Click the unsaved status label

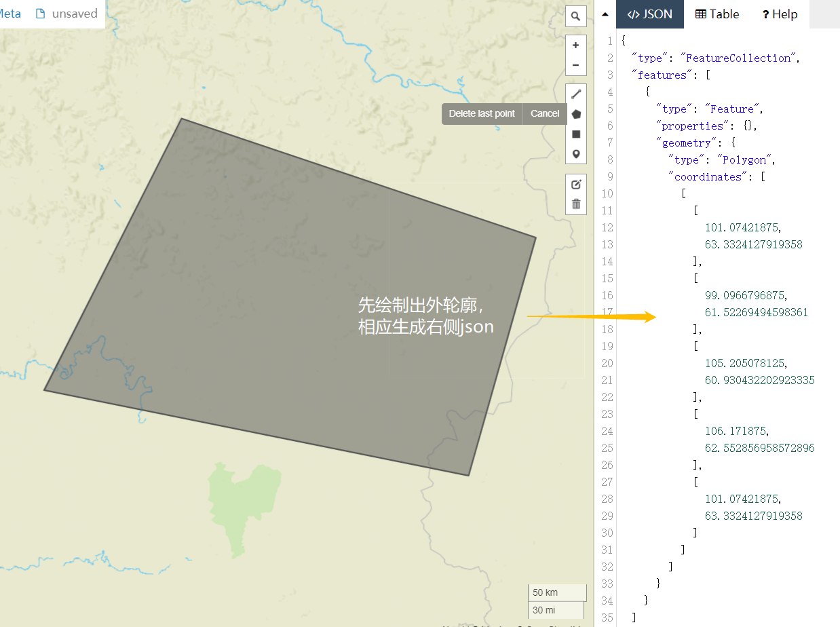coord(73,13)
